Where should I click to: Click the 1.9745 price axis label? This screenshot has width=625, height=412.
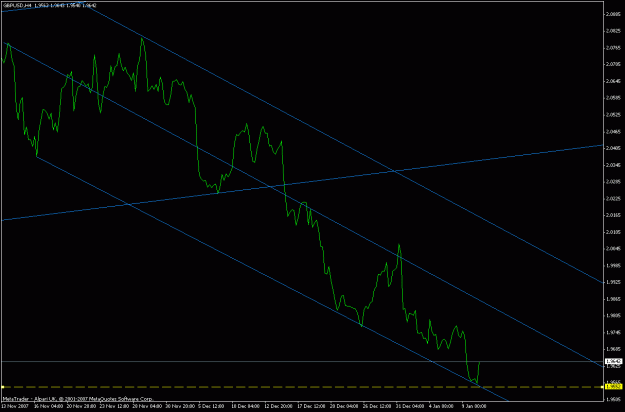(x=613, y=332)
